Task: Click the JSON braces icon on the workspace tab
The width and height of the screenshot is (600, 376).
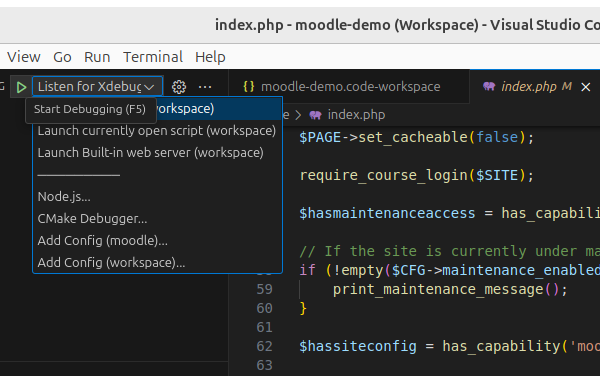Action: pyautogui.click(x=249, y=87)
